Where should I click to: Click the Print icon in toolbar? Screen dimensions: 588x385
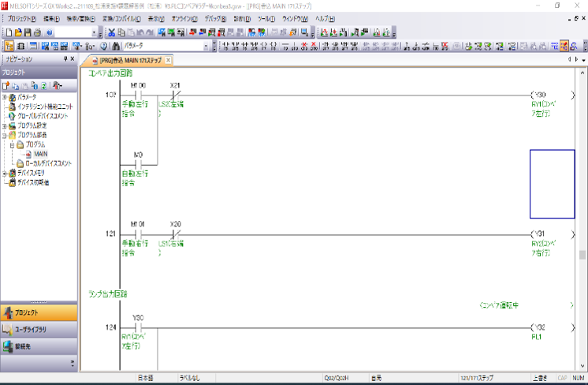click(x=38, y=32)
